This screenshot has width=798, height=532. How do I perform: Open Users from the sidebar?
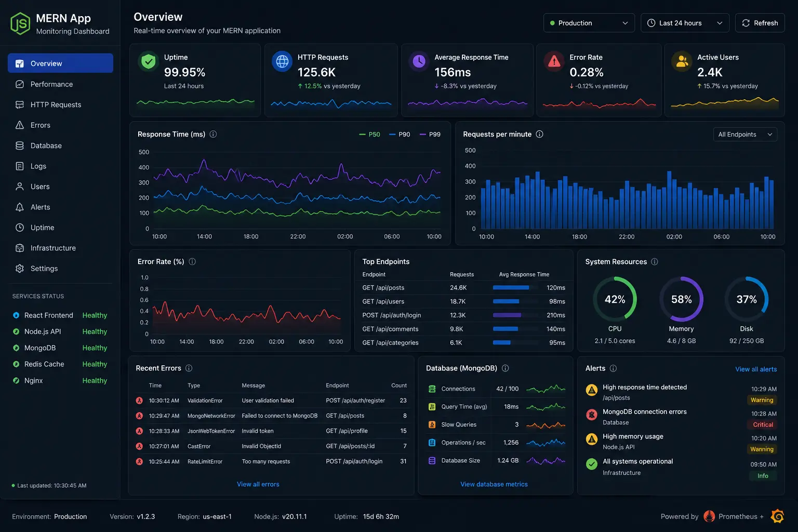pos(60,187)
